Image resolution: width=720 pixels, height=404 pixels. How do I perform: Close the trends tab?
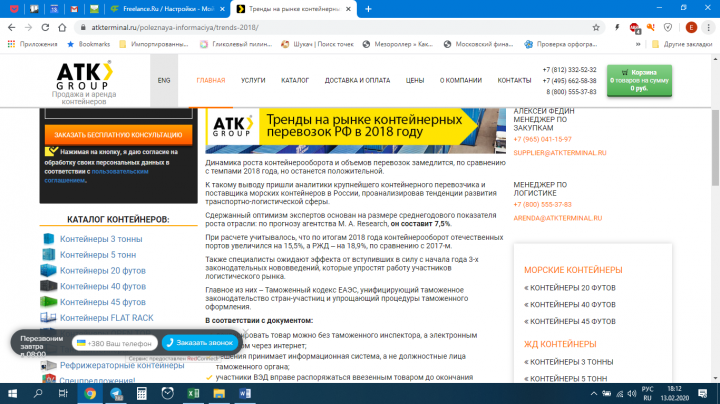point(348,9)
